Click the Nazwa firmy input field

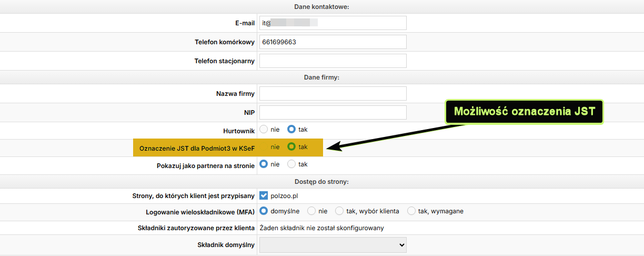coord(333,94)
